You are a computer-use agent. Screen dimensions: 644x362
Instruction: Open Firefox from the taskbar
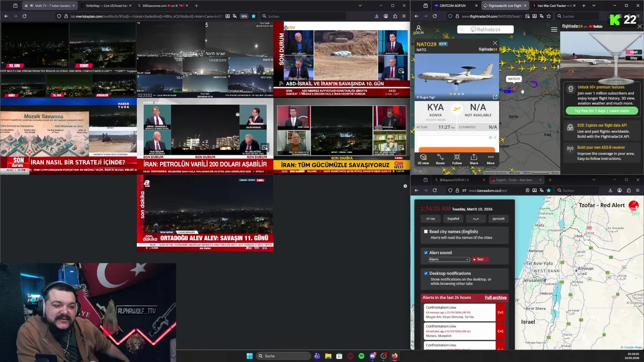(x=394, y=356)
